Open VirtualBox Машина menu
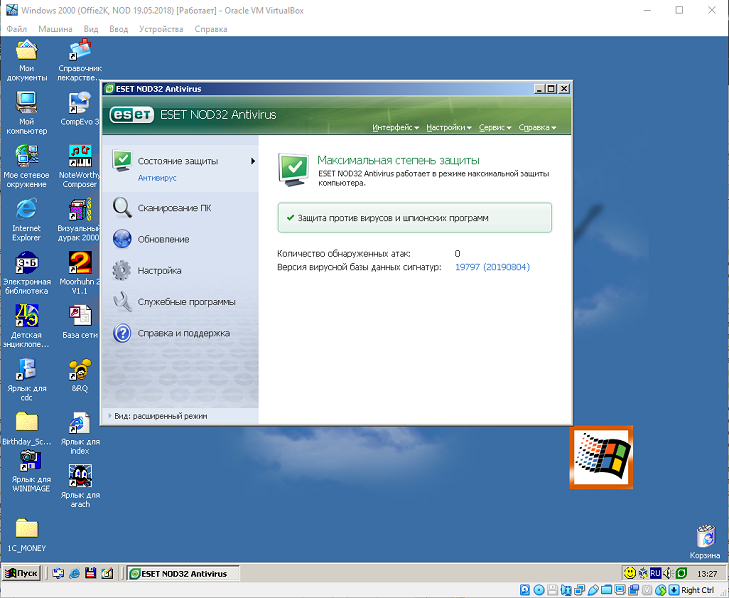 tap(55, 29)
